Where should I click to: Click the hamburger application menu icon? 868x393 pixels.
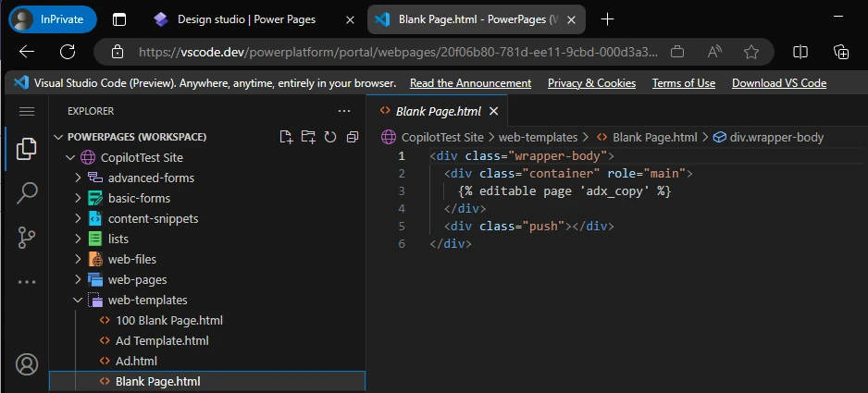coord(27,111)
